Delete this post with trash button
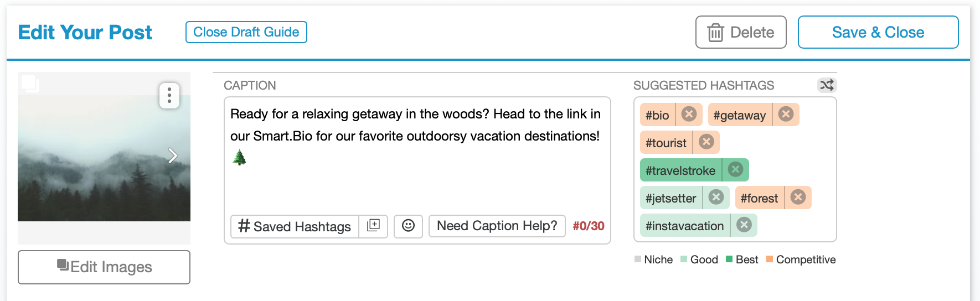Image resolution: width=980 pixels, height=301 pixels. (x=741, y=32)
